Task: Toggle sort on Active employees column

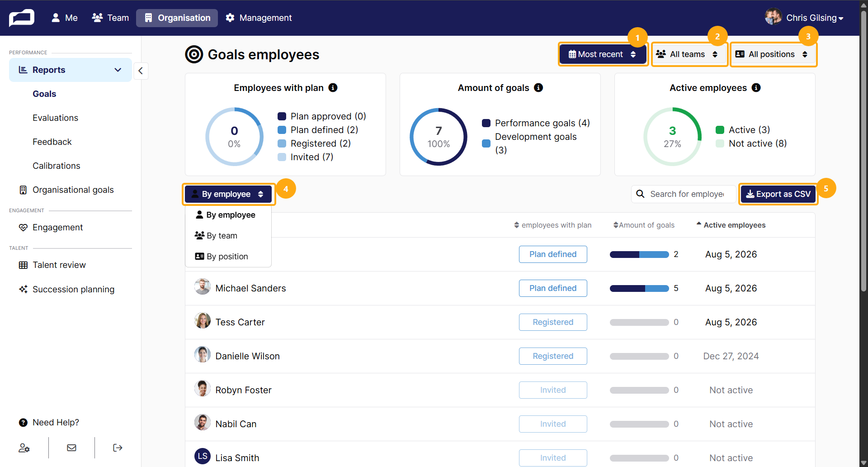Action: [x=731, y=225]
